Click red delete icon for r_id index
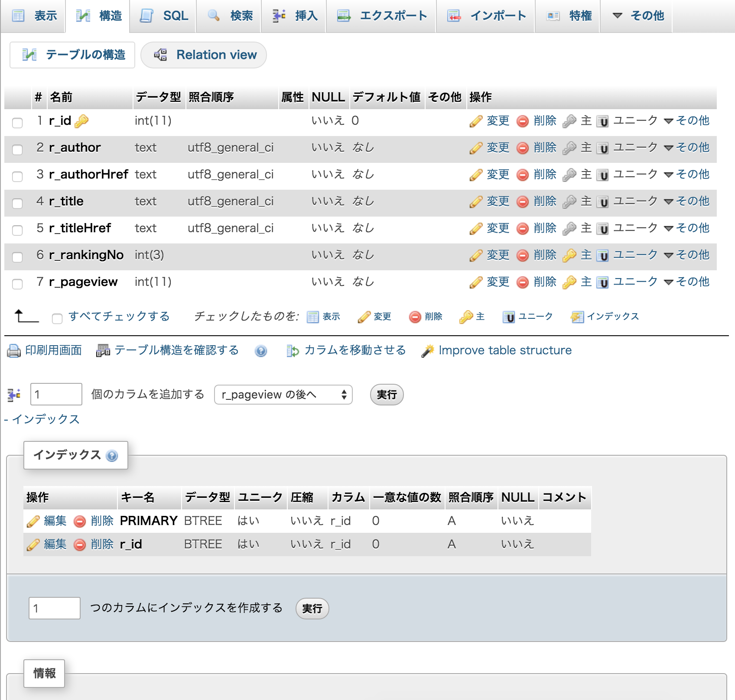 click(80, 545)
